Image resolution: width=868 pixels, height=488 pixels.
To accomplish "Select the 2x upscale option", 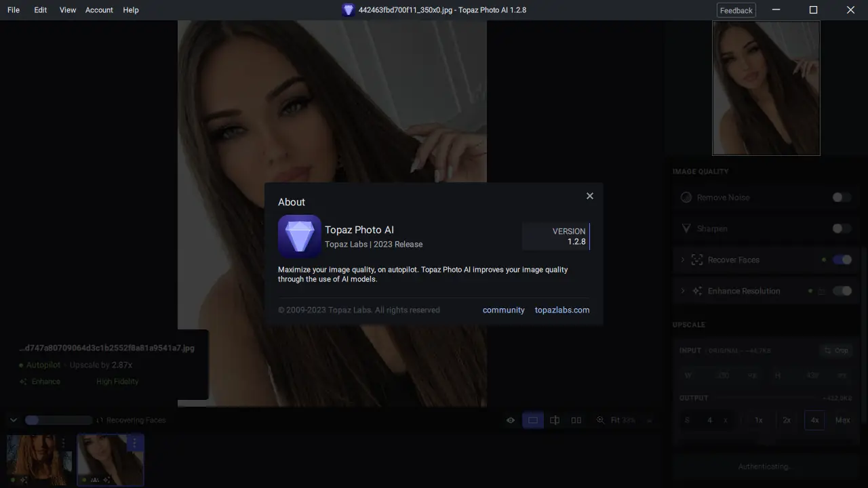I will [x=787, y=420].
